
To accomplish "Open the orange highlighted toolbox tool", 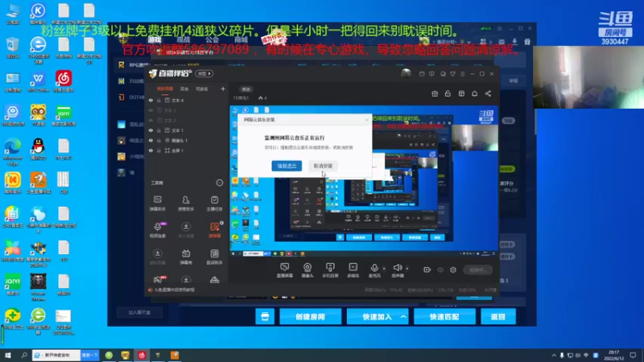I will pos(214,230).
